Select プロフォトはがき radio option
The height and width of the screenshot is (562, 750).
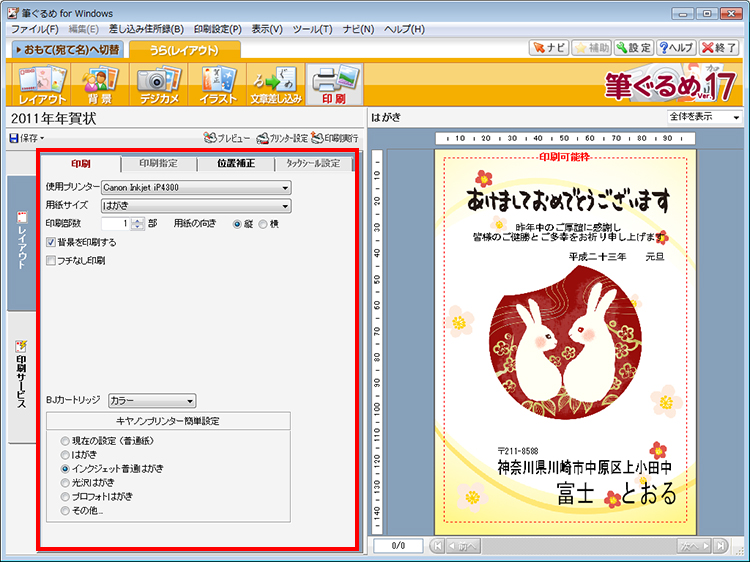(x=65, y=496)
